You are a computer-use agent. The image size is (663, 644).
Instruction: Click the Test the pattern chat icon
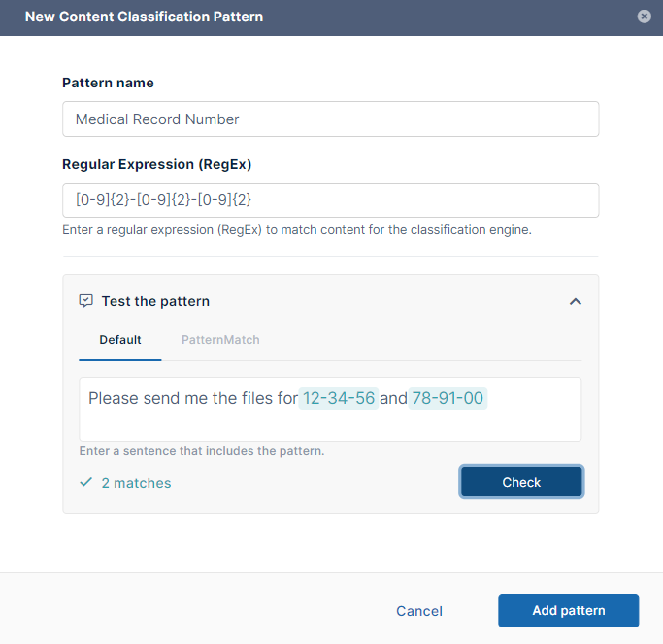point(85,301)
